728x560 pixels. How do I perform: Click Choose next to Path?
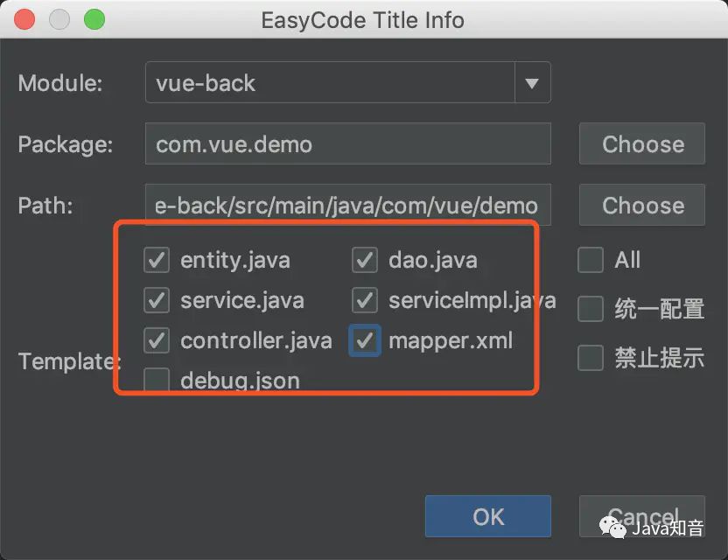point(641,205)
